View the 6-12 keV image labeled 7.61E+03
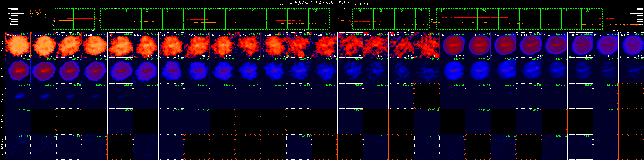 (172, 70)
